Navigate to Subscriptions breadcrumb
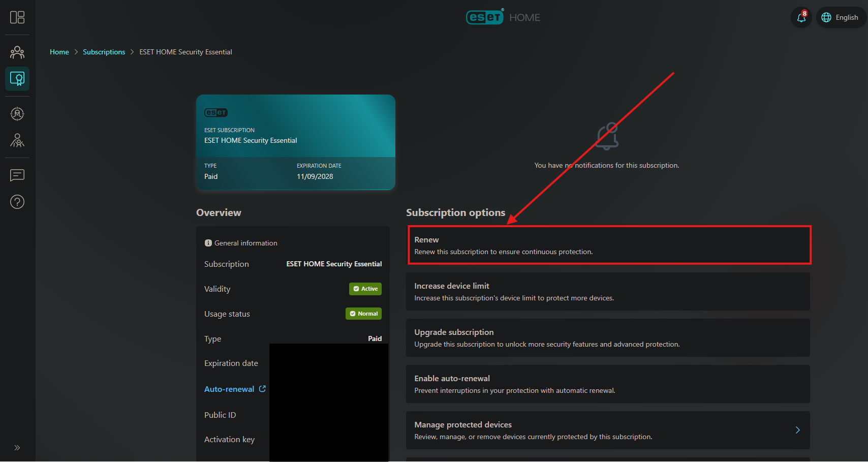The height and width of the screenshot is (462, 868). (x=104, y=52)
